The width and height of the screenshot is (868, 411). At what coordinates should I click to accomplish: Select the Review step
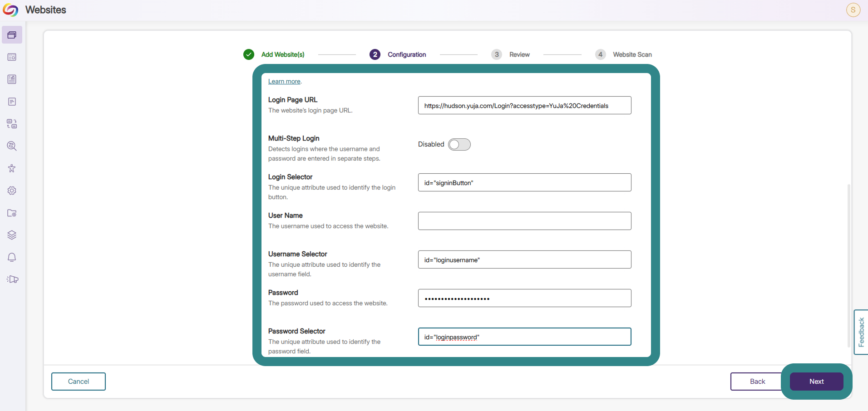[519, 54]
